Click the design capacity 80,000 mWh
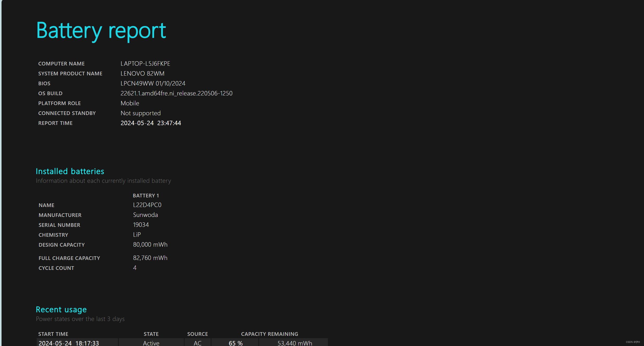Image resolution: width=644 pixels, height=346 pixels. coord(150,245)
